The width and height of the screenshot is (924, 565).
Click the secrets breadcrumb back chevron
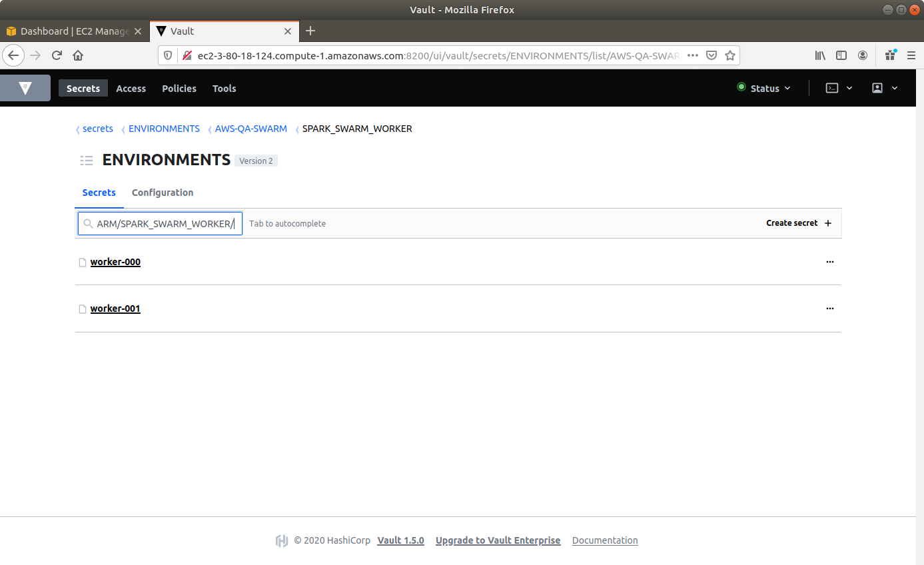click(77, 129)
